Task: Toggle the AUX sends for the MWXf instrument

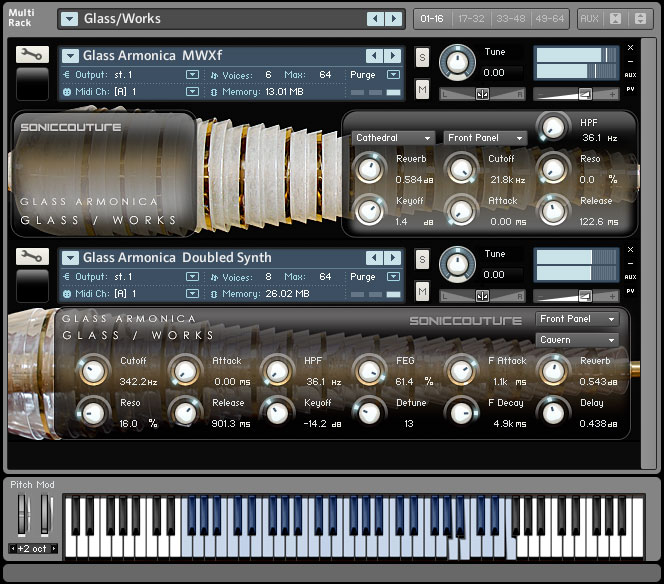Action: 631,75
